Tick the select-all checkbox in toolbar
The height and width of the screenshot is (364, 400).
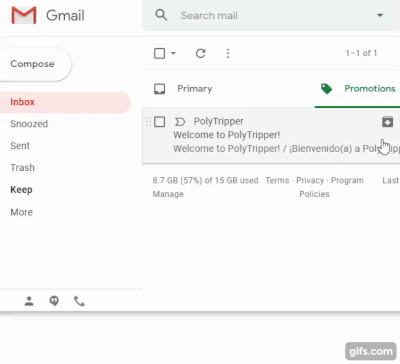coord(159,53)
